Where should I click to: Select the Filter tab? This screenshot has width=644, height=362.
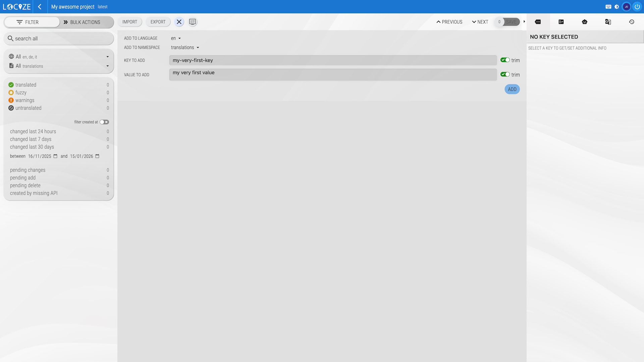pyautogui.click(x=32, y=22)
